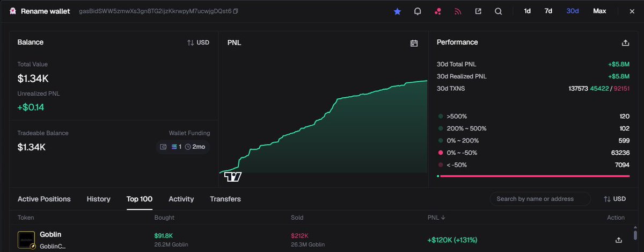This screenshot has height=252, width=644.
Task: Toggle table currency USD switch
Action: coord(614,199)
